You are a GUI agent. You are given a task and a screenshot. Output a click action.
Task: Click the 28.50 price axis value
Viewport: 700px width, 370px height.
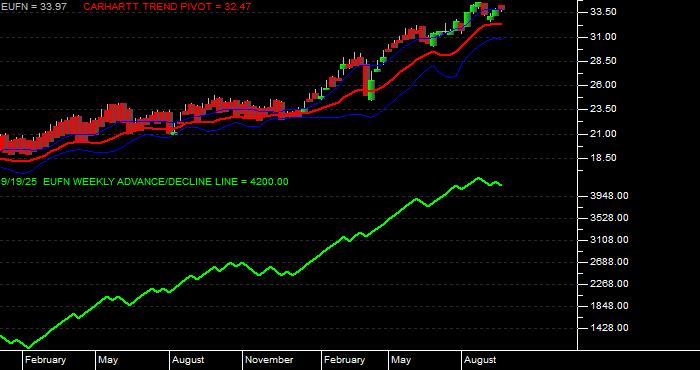point(604,61)
